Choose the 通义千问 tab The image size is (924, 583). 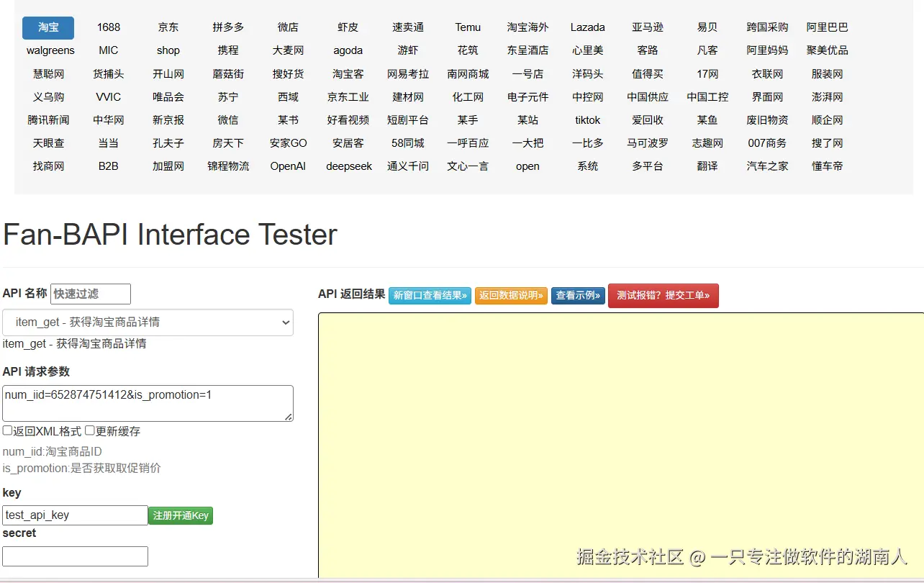(x=408, y=166)
